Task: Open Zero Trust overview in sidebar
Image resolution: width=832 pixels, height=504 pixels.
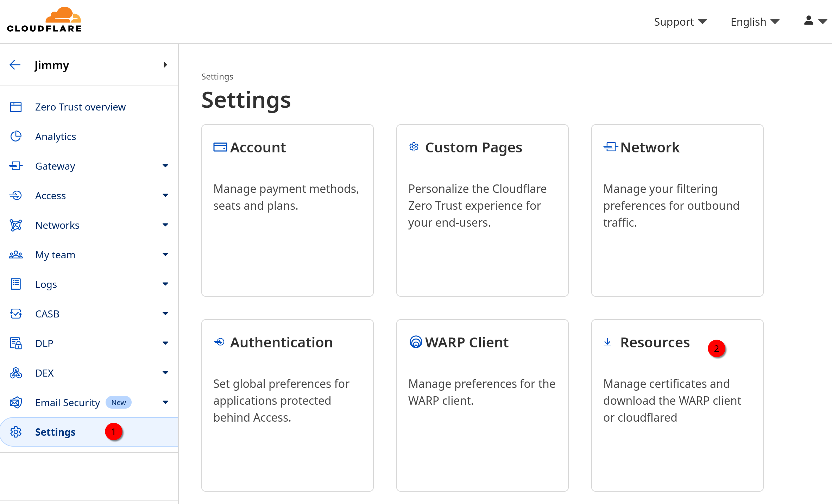Action: (x=80, y=107)
